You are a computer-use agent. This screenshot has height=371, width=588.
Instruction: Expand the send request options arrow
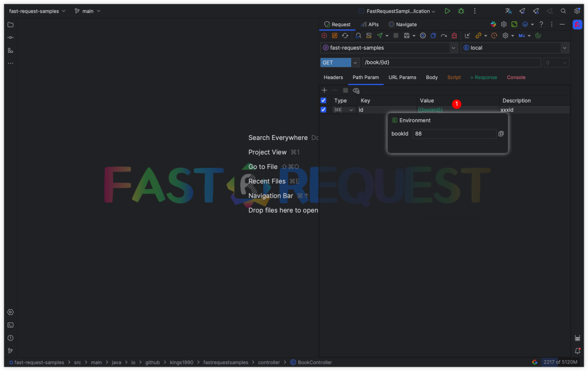tap(387, 36)
